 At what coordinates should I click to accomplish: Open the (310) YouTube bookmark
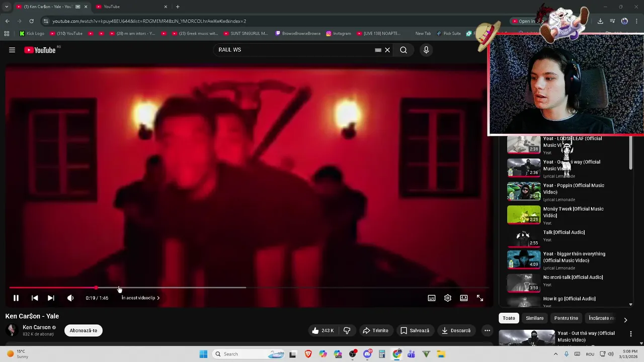coord(66,34)
